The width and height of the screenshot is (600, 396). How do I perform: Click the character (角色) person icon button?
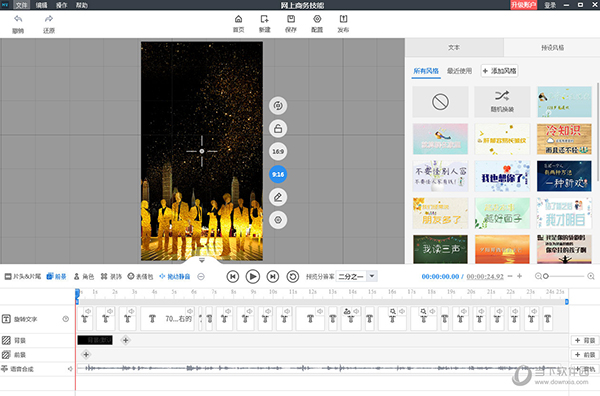coord(83,276)
